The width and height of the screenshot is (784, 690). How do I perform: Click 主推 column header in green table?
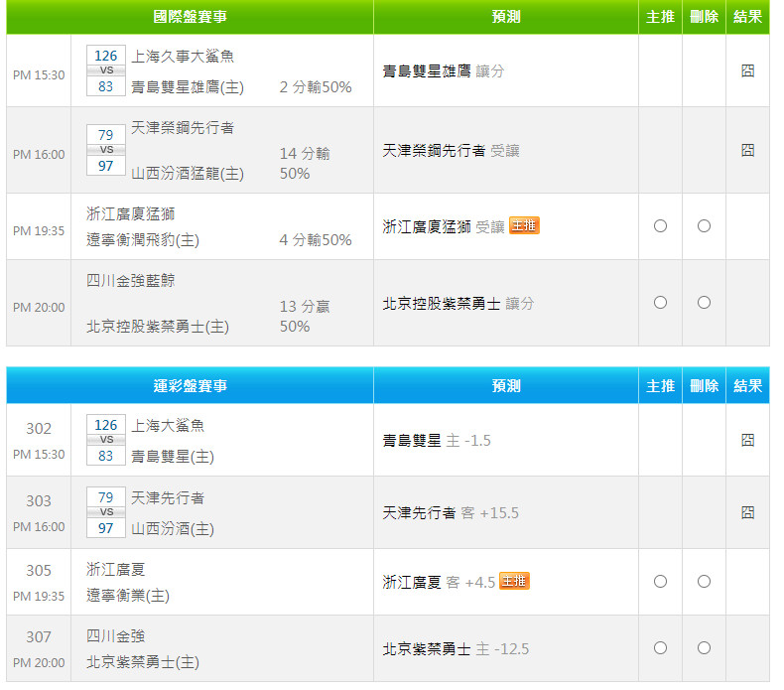[x=660, y=17]
